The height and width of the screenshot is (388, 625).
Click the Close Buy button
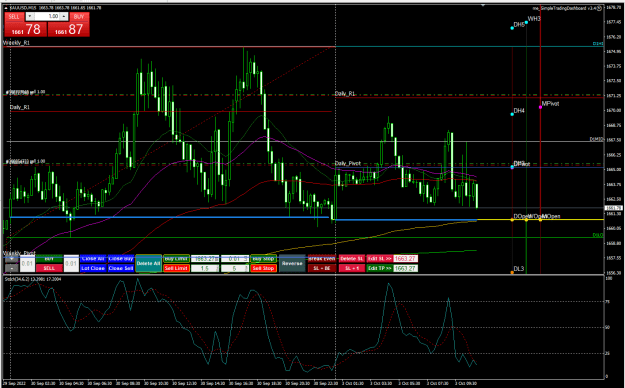(x=121, y=259)
